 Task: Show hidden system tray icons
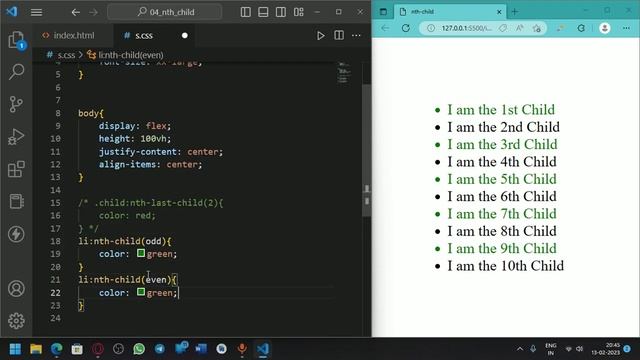point(520,349)
